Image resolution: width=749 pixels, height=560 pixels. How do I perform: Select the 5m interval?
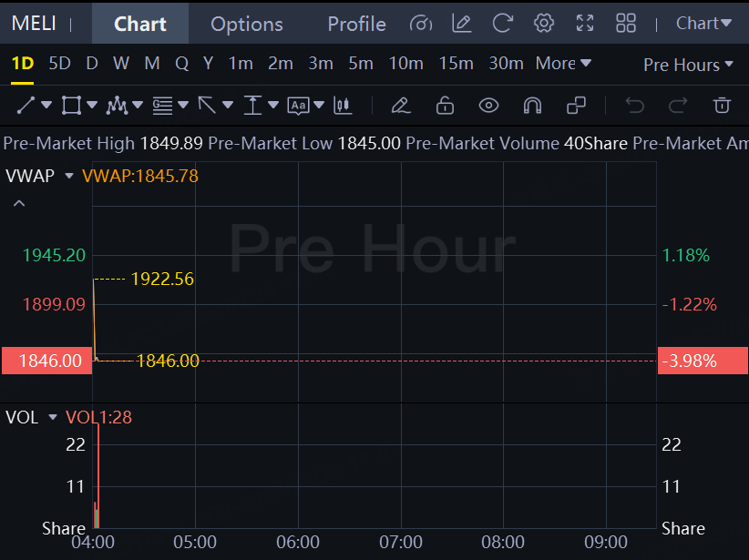click(361, 63)
